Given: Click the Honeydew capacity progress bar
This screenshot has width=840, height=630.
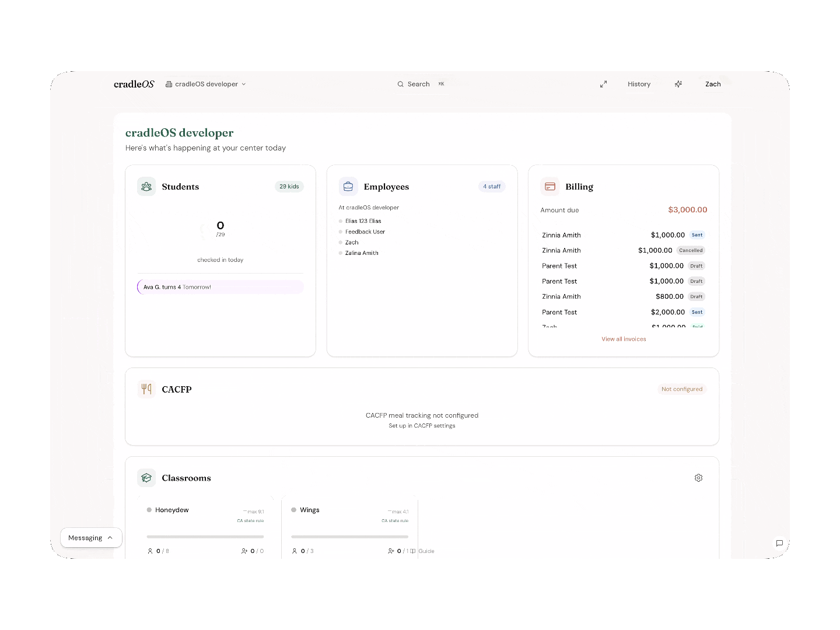Looking at the screenshot, I should point(205,537).
